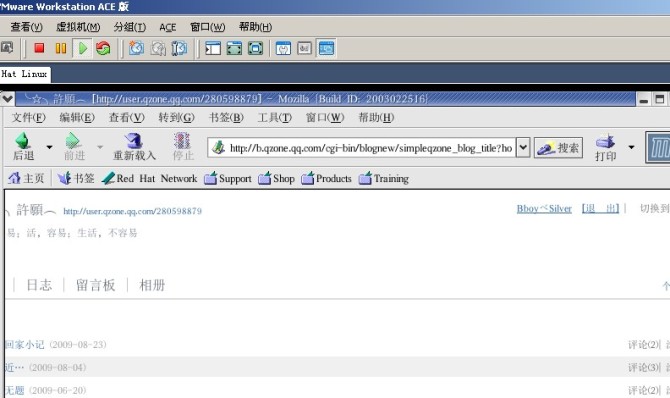Open the 书签(B) menu in Mozilla

click(x=226, y=118)
